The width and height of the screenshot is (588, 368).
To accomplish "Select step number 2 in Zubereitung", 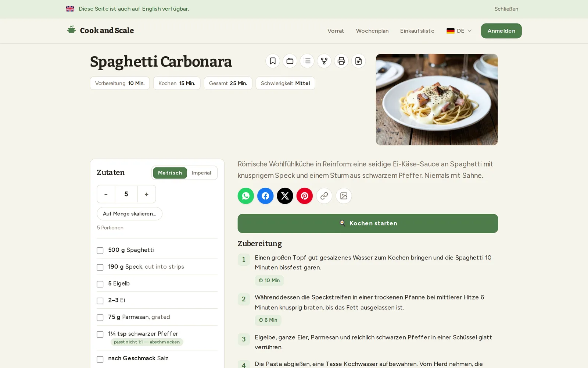I will 244,299.
